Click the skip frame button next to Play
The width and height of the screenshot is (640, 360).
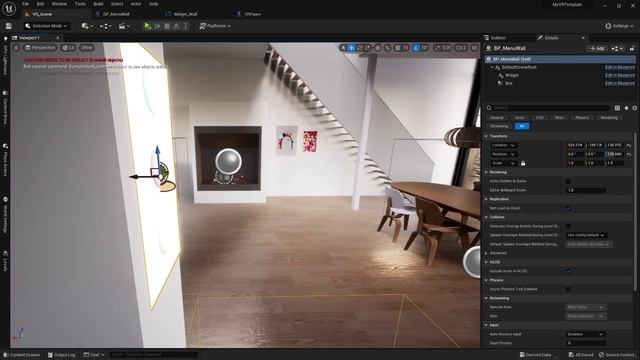pyautogui.click(x=158, y=26)
